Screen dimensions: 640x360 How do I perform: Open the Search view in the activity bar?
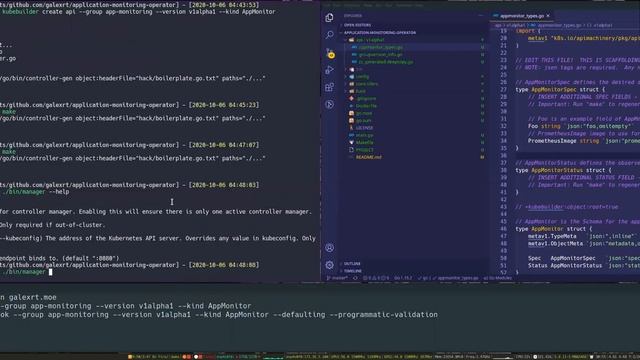pyautogui.click(x=329, y=35)
